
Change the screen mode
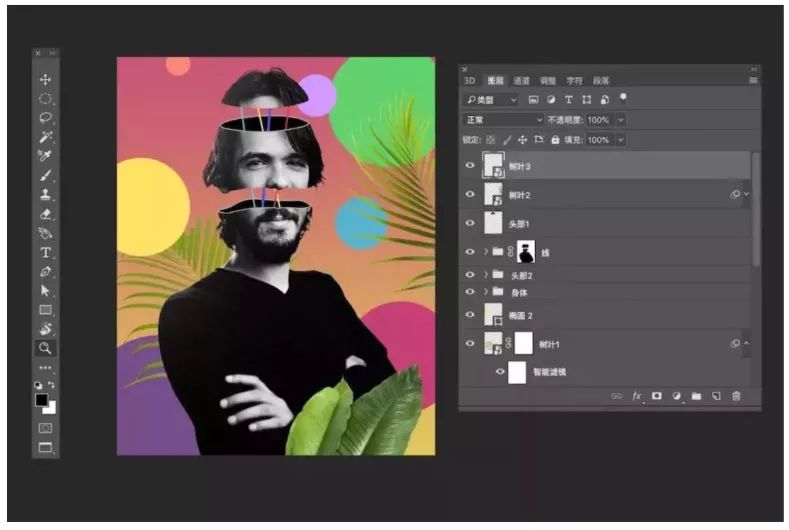coord(45,447)
